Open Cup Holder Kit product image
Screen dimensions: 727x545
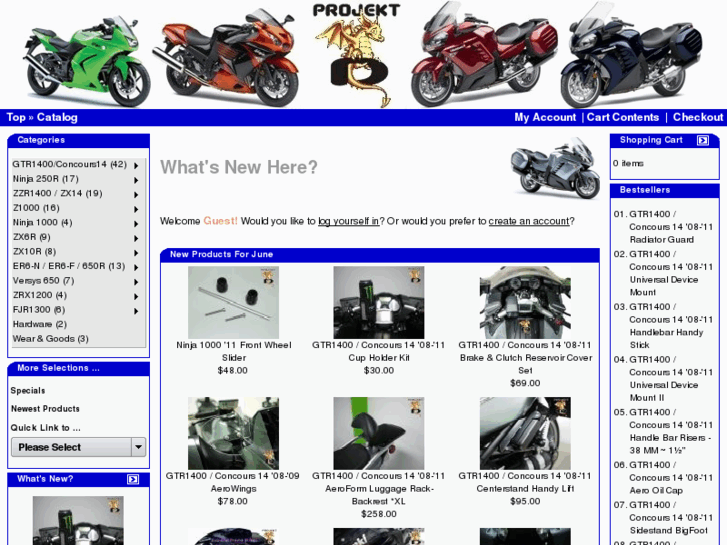(x=379, y=302)
